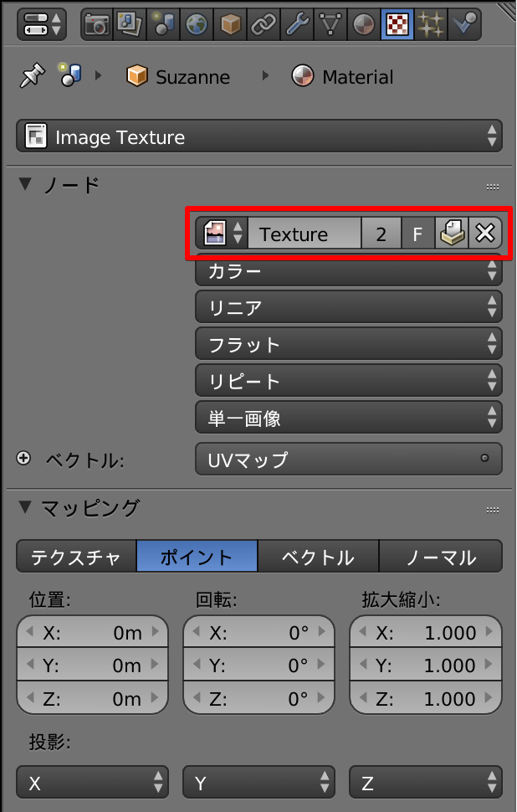Open the Particles properties icon
This screenshot has height=812, width=517.
pyautogui.click(x=431, y=24)
